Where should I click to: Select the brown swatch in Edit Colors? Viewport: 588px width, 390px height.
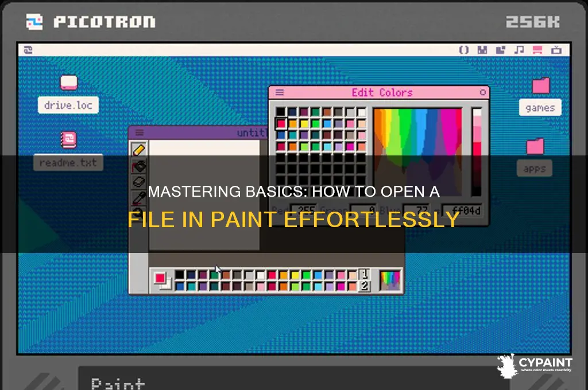[x=327, y=112]
